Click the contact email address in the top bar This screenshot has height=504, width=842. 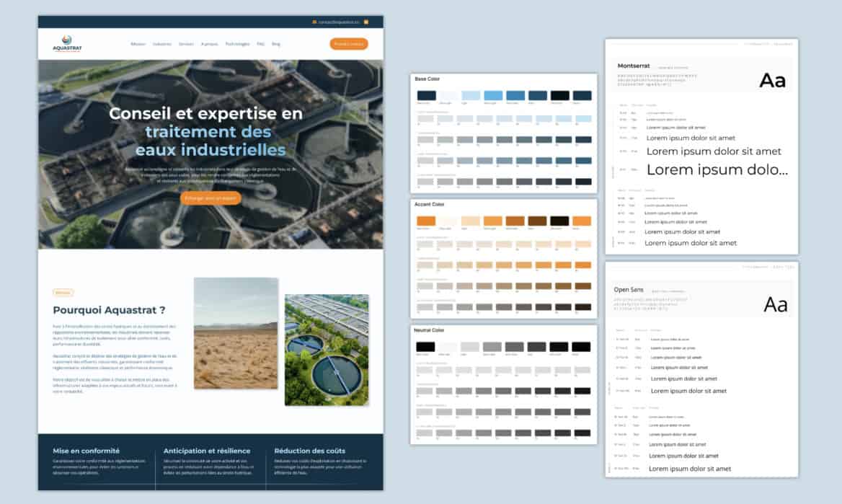coord(339,22)
